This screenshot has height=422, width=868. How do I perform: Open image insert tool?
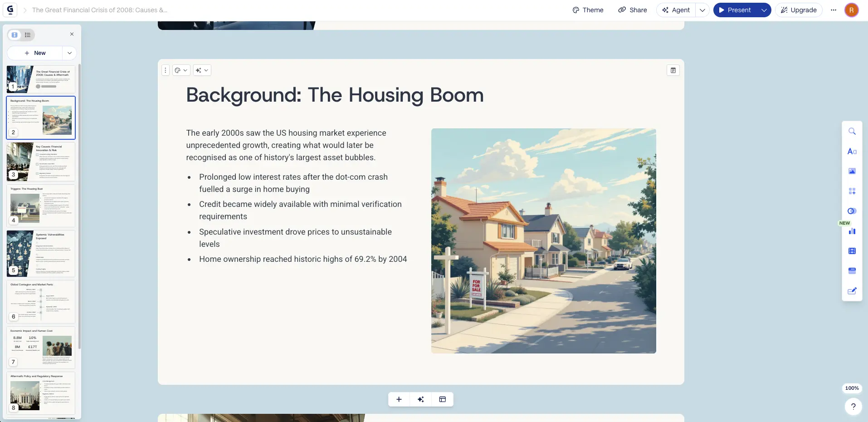coord(852,171)
